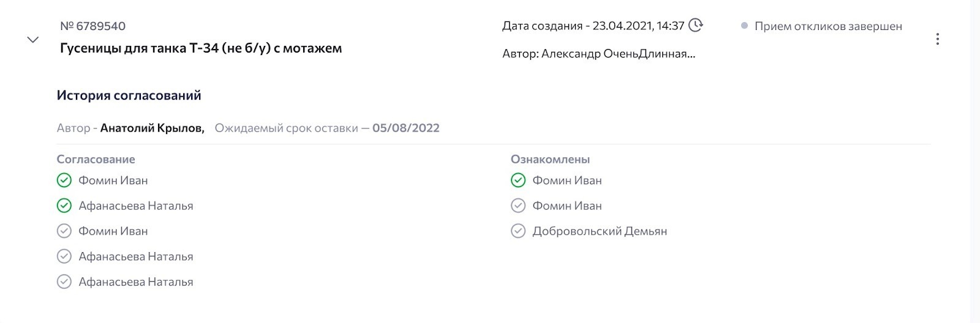
Task: Click the 'Ознакомлены' column header
Action: pos(550,159)
